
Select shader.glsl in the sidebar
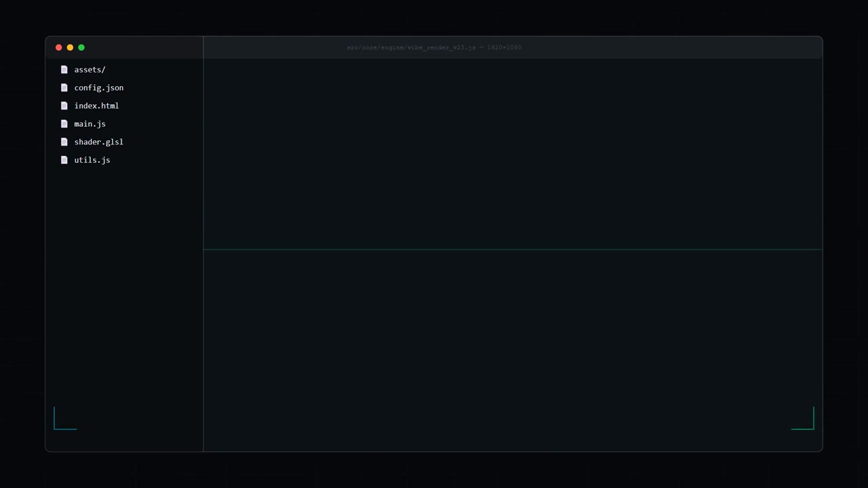[x=99, y=142]
